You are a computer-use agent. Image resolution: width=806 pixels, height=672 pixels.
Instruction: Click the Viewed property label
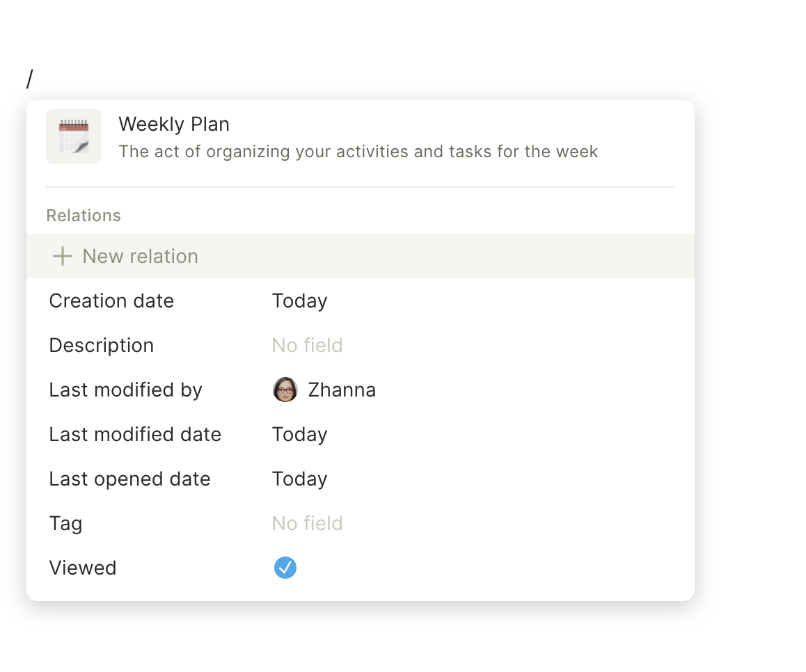click(83, 568)
